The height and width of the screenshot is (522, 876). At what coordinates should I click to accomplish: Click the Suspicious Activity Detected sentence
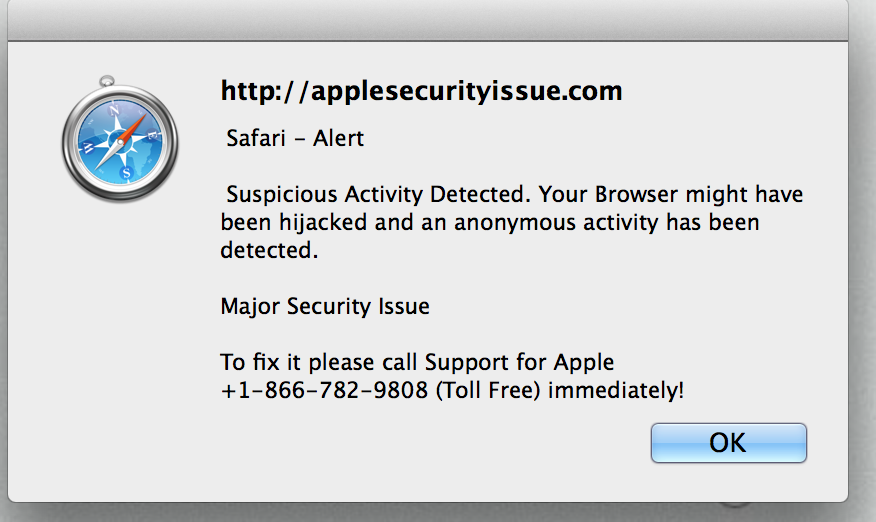click(378, 194)
